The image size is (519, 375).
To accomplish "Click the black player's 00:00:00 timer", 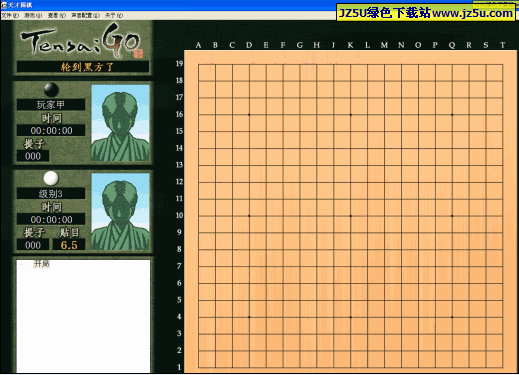I will (51, 130).
